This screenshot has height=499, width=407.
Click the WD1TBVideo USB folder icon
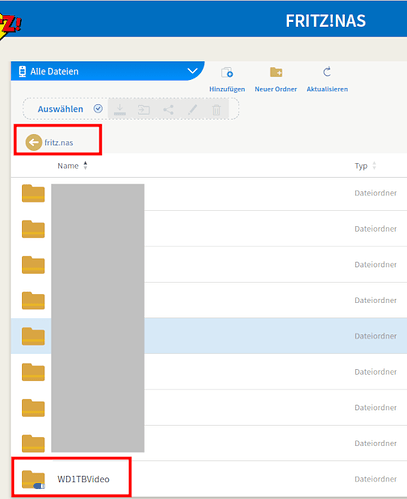pyautogui.click(x=33, y=479)
